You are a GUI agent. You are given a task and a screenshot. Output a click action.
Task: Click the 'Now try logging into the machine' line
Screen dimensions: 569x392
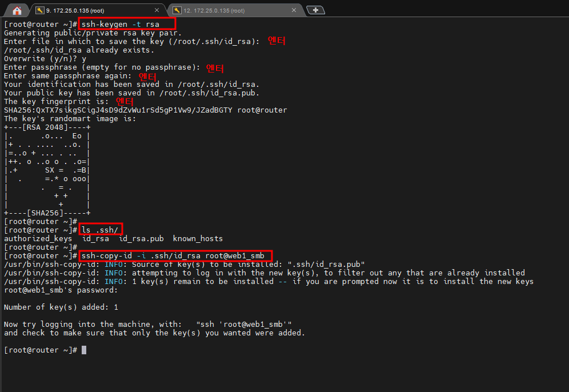point(148,325)
